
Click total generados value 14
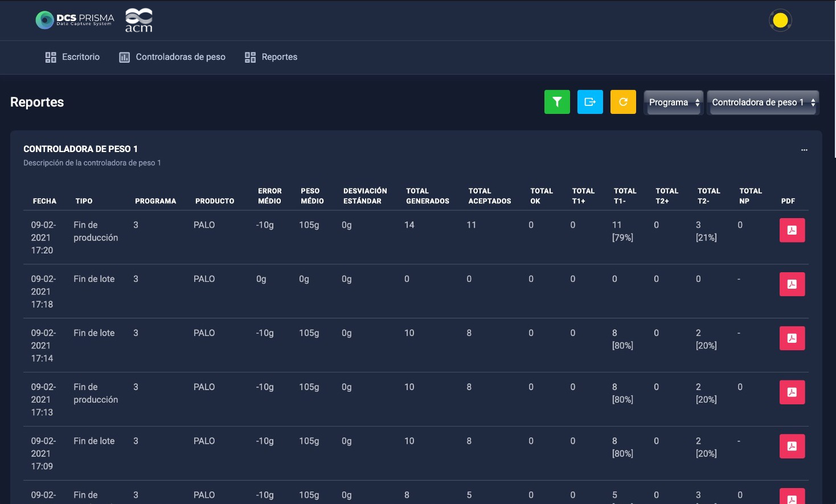409,225
